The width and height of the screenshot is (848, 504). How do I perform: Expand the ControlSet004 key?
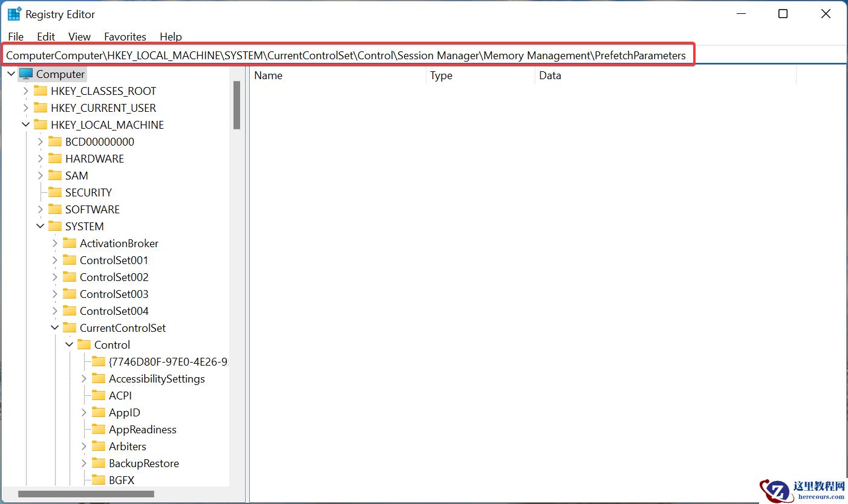(54, 311)
